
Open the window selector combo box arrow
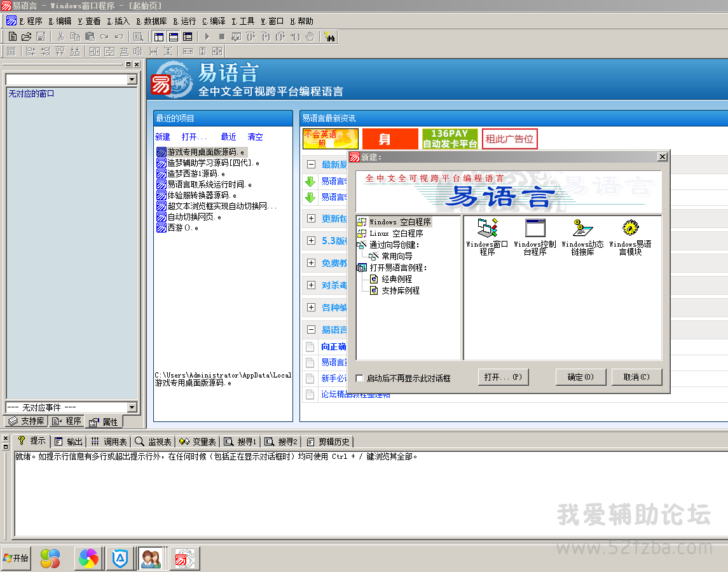pyautogui.click(x=132, y=79)
